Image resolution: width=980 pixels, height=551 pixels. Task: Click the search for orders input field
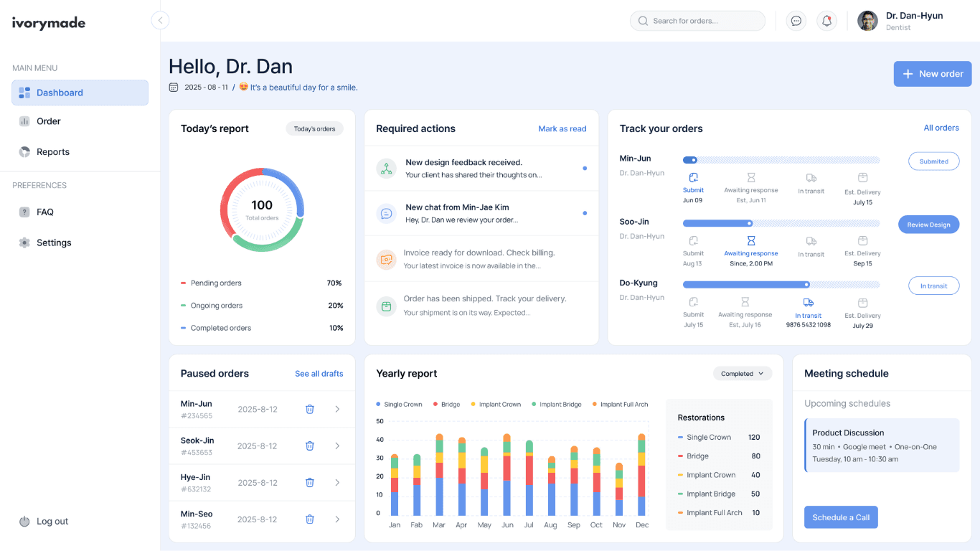click(697, 21)
